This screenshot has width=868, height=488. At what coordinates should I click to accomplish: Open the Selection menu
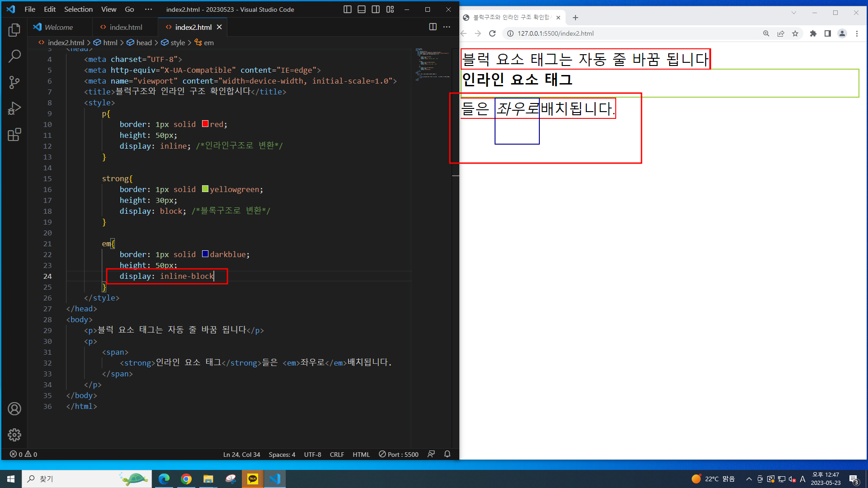tap(78, 9)
